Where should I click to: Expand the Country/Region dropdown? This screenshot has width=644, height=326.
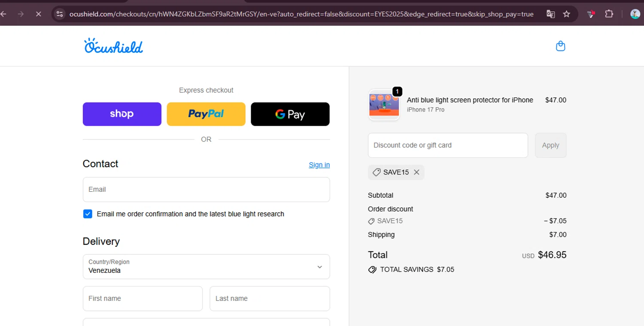coord(206,267)
